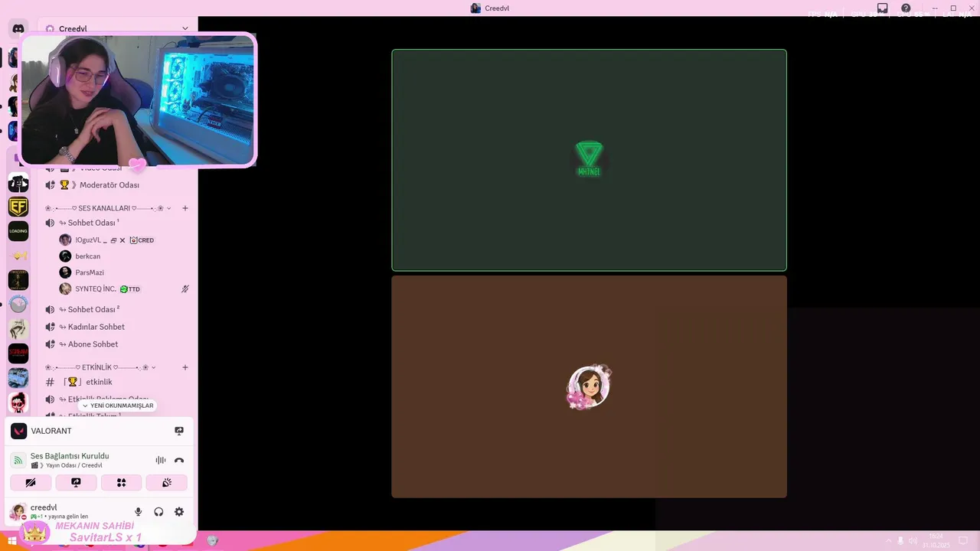Join Abone Sohbet voice channel
The height and width of the screenshot is (551, 980).
[x=116, y=344]
